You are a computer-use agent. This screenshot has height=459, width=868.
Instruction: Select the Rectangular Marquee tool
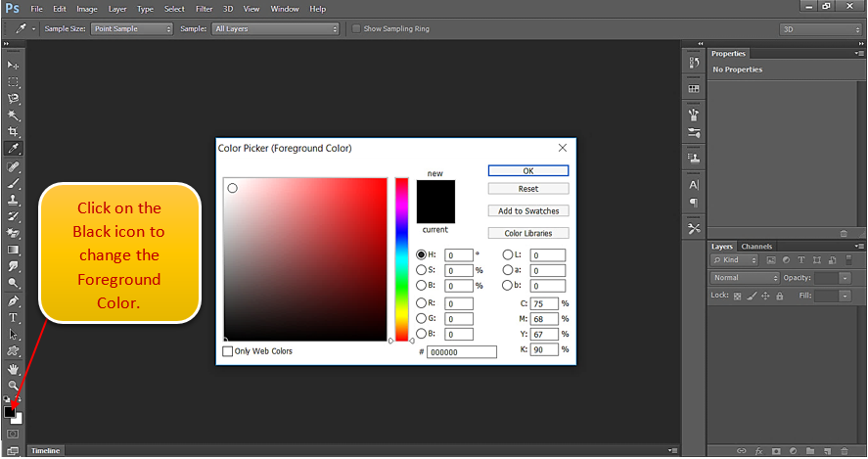pos(13,82)
